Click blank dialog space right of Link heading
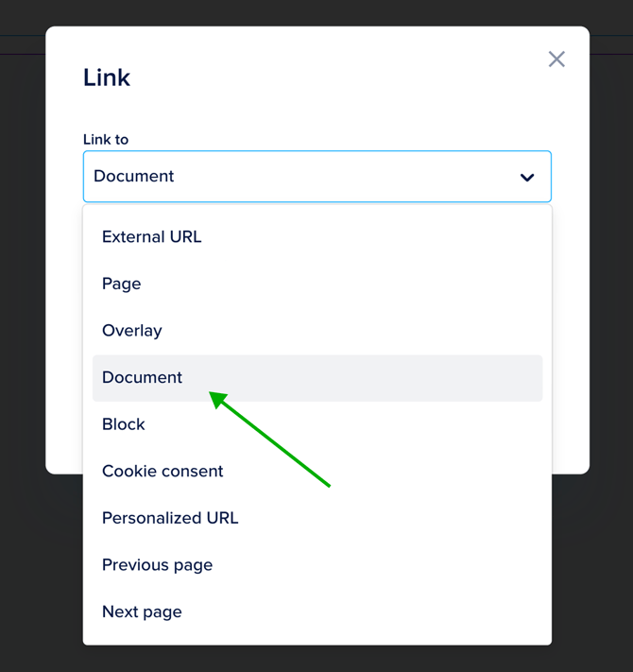This screenshot has height=672, width=633. pos(331,78)
